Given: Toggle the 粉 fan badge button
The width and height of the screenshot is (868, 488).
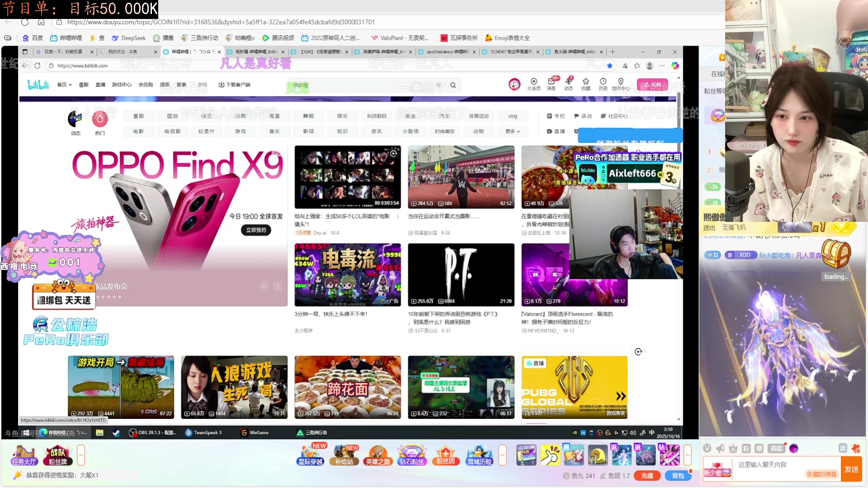Looking at the screenshot, I should coord(746,448).
